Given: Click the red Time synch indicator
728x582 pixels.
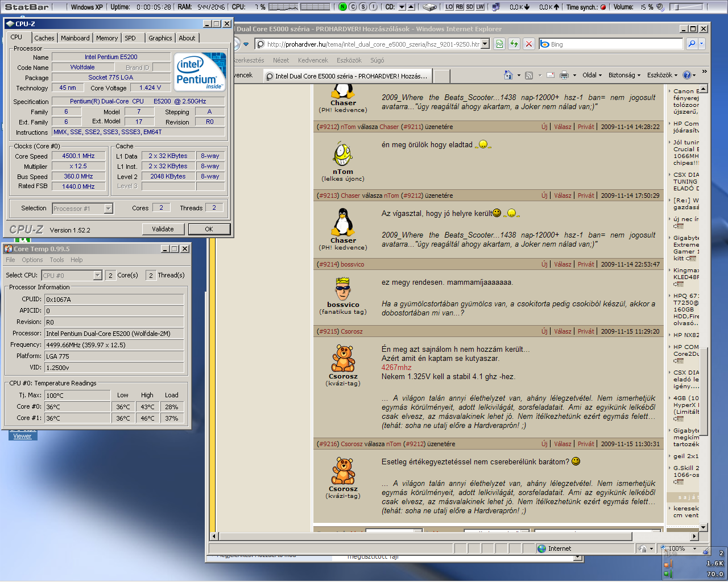Looking at the screenshot, I should [x=603, y=7].
